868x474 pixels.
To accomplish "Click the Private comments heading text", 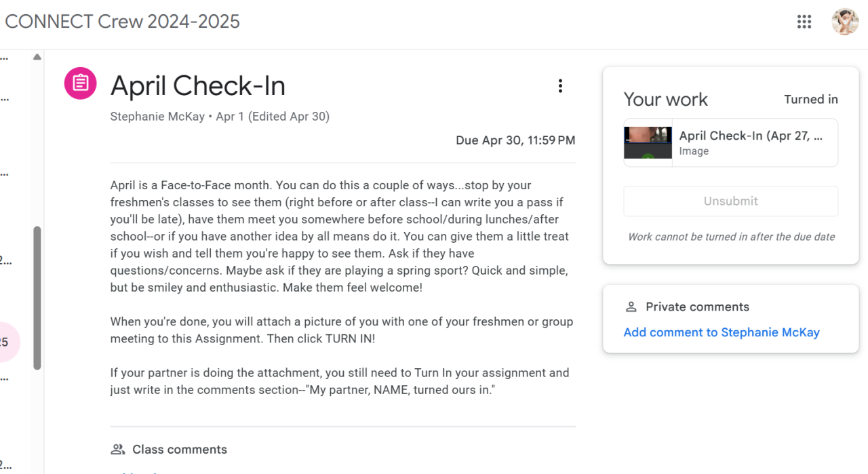I will pyautogui.click(x=697, y=307).
